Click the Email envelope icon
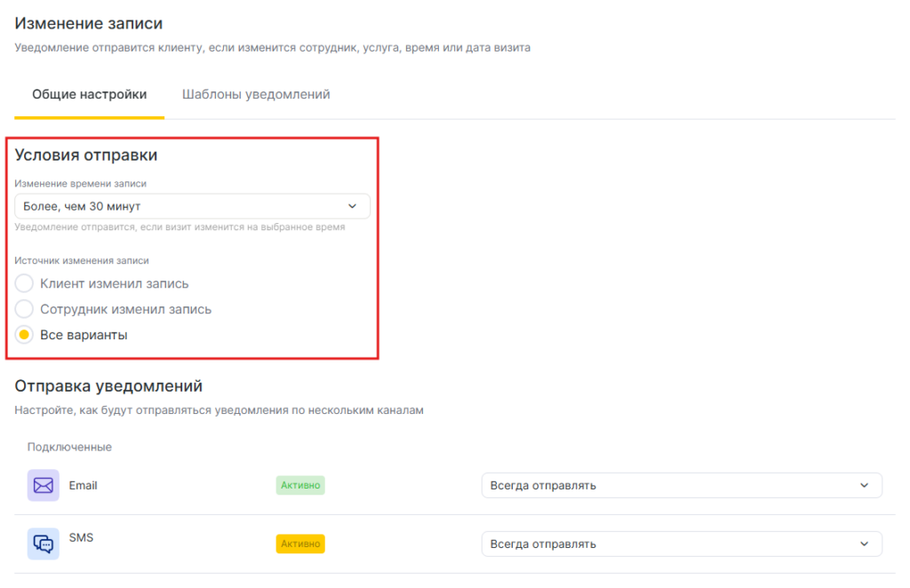This screenshot has height=588, width=910. pos(43,486)
